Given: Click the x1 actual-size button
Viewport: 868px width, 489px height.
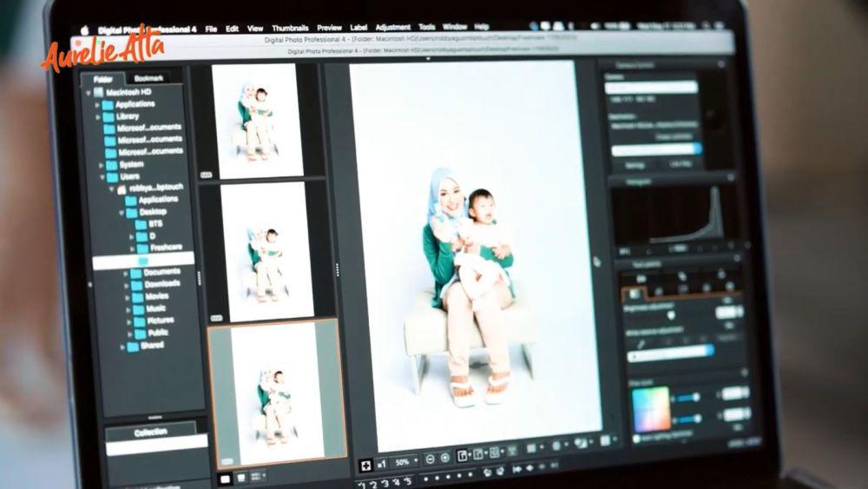Looking at the screenshot, I should [381, 464].
